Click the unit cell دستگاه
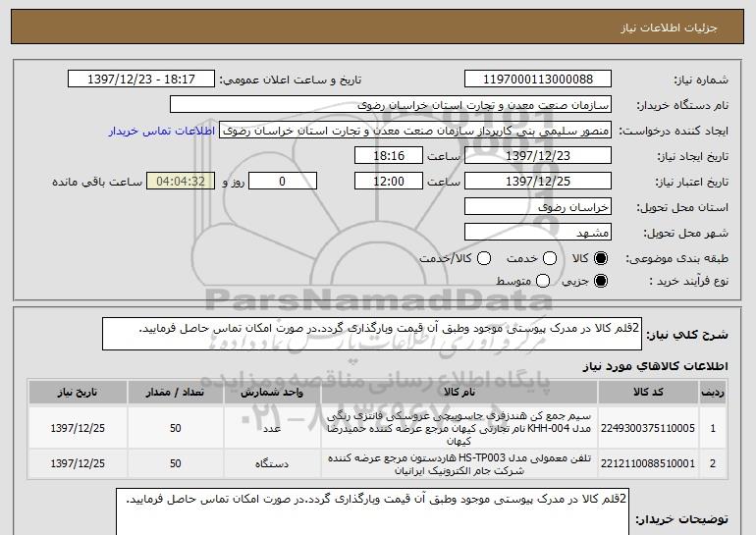 click(x=272, y=463)
